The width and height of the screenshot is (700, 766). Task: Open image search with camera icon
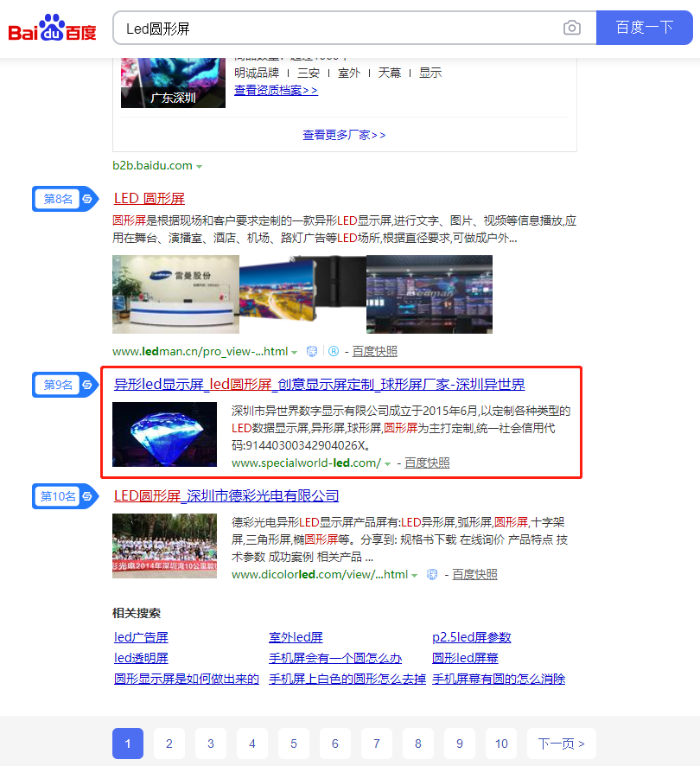(x=571, y=28)
